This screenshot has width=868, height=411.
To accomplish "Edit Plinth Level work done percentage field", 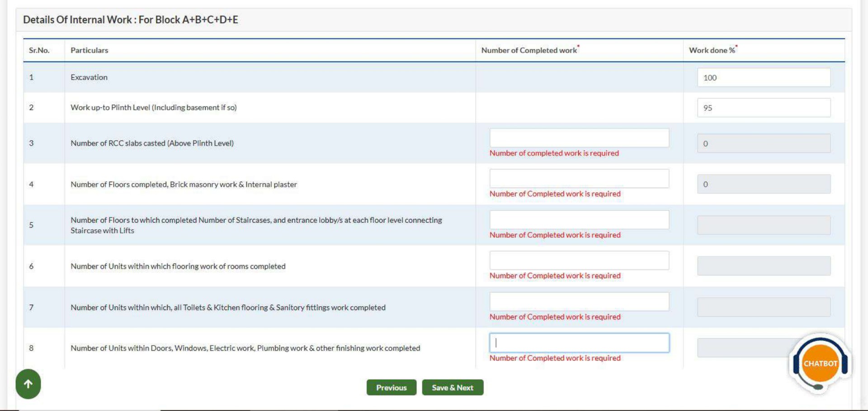I will pos(764,108).
